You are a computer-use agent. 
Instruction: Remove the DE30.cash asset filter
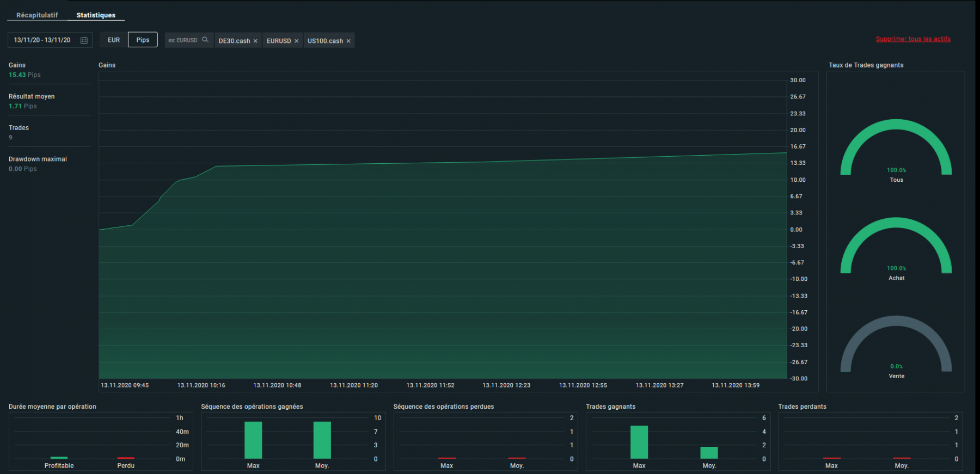coord(255,41)
